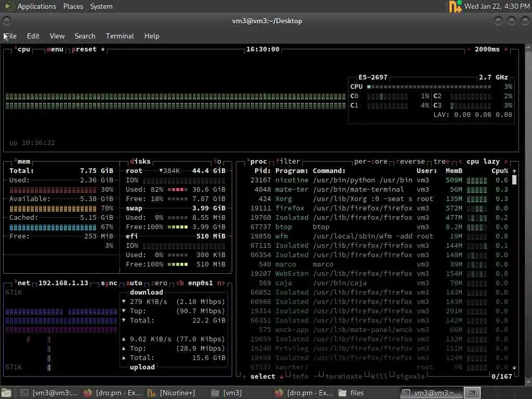The height and width of the screenshot is (399, 532).
Task: Click the date and time clock
Action: click(x=497, y=6)
